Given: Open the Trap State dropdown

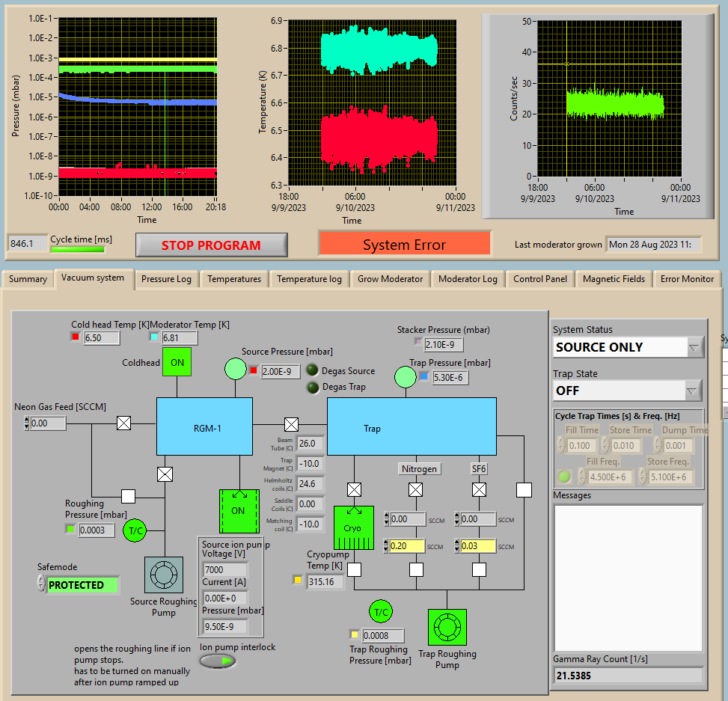Looking at the screenshot, I should coord(693,391).
